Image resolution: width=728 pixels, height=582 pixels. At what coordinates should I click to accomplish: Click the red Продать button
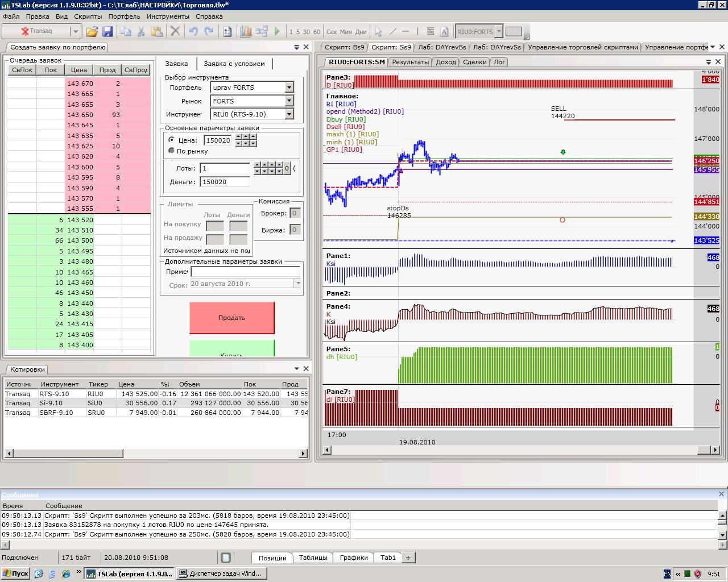pos(231,318)
